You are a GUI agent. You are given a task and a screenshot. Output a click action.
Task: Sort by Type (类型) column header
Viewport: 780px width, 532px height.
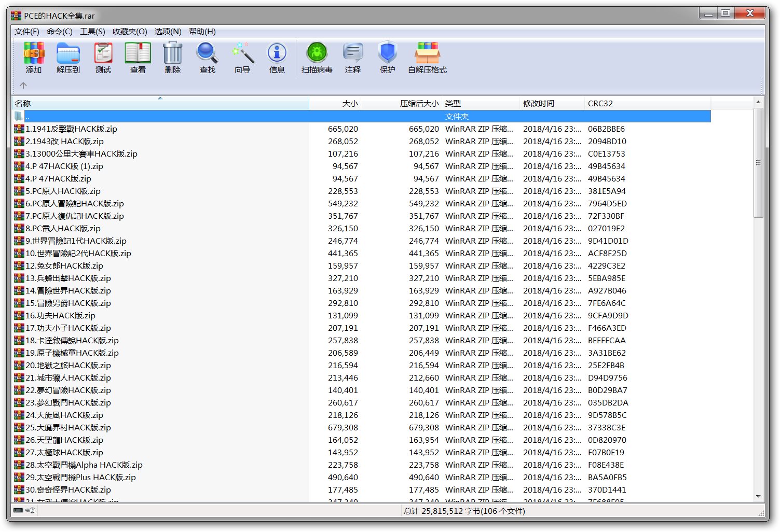pos(481,103)
